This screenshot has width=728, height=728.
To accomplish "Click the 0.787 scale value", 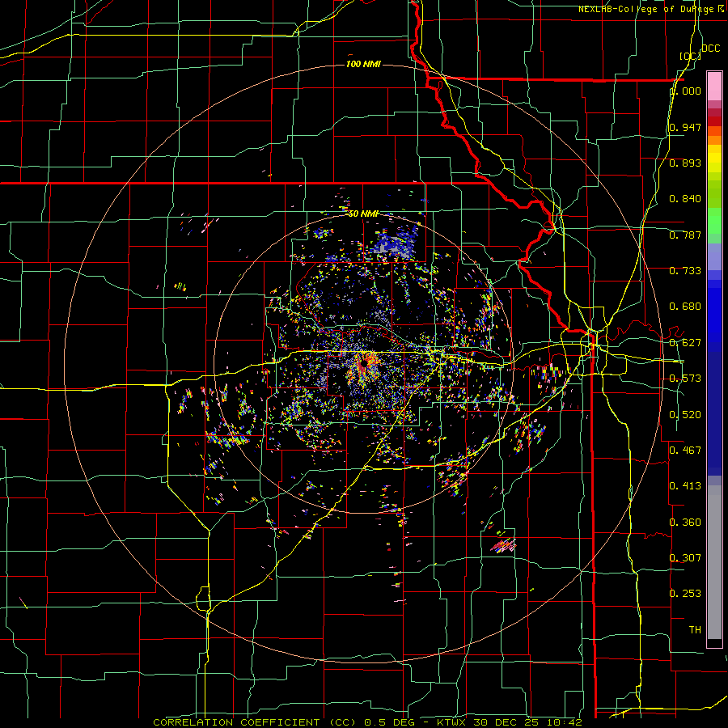I will click(x=685, y=235).
